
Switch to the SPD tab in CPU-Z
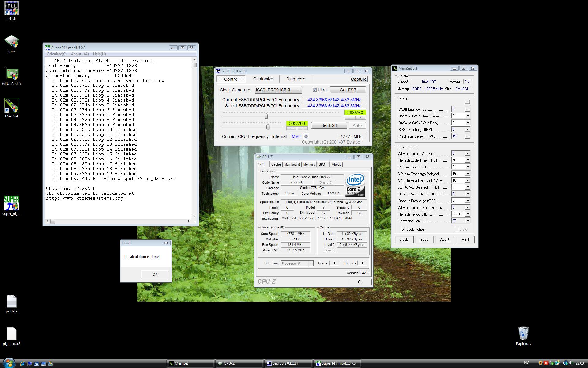tap(322, 164)
